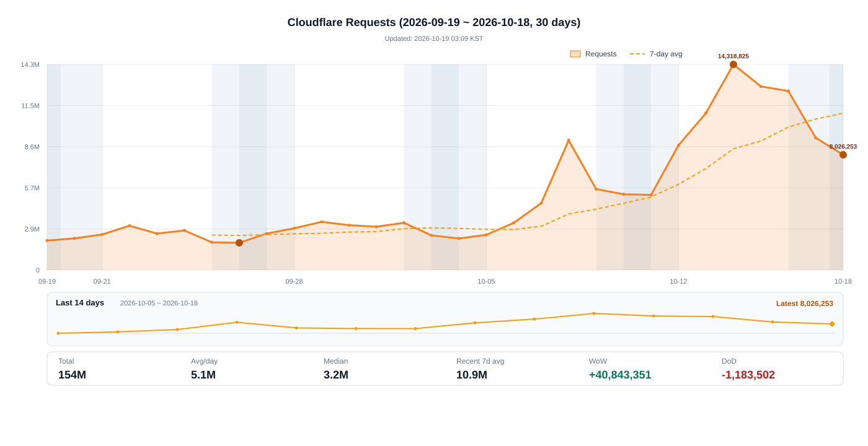Click the Recent 7d avg label
The height and width of the screenshot is (446, 868).
480,361
